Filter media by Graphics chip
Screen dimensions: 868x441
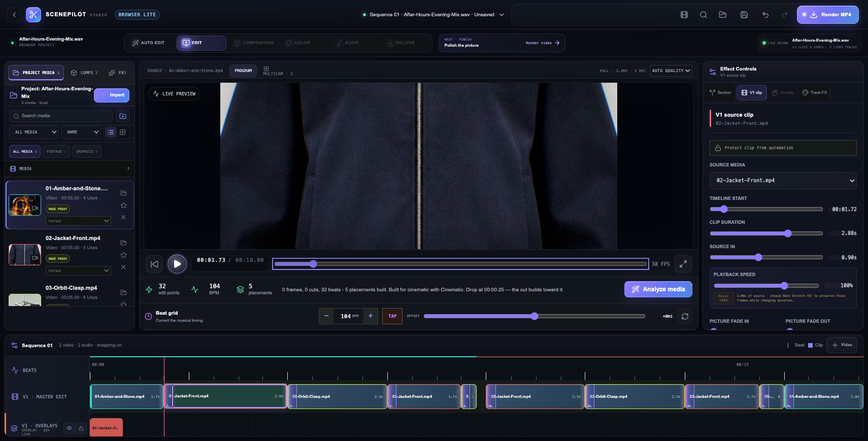tap(87, 151)
